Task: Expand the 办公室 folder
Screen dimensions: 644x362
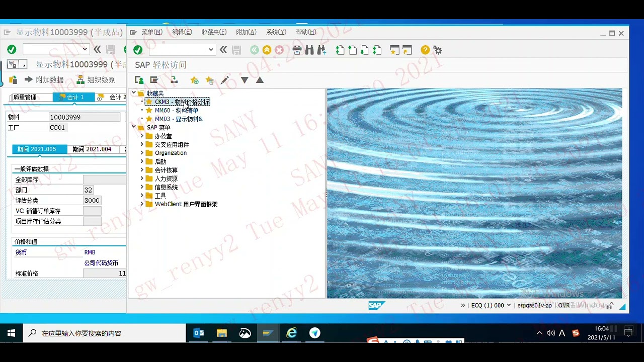Action: pos(142,136)
